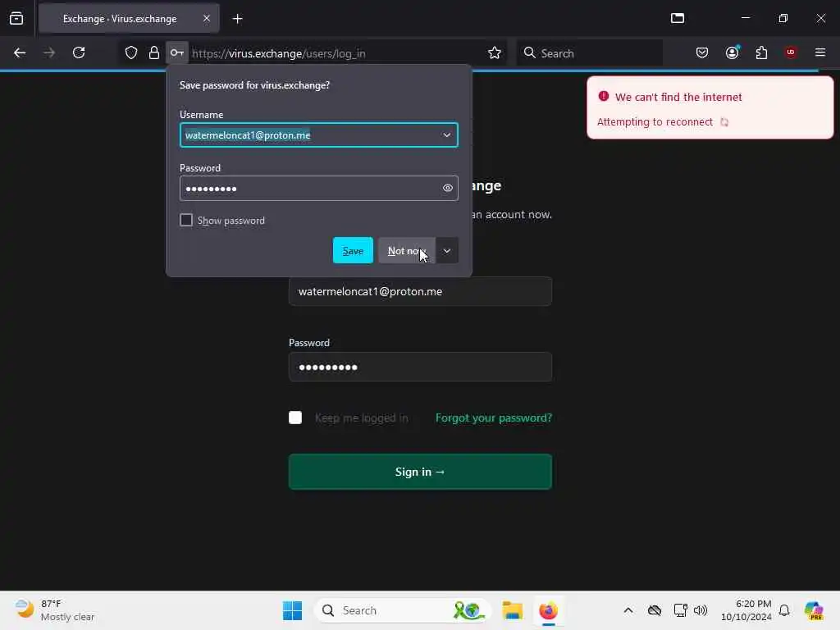
Task: Open the Copilot preview taskbar icon
Action: [x=814, y=610]
